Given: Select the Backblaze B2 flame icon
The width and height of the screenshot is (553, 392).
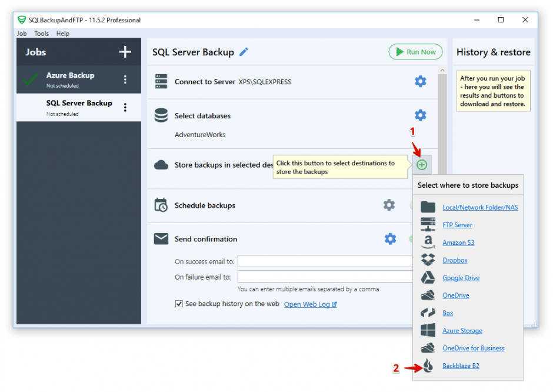Looking at the screenshot, I should pos(428,366).
